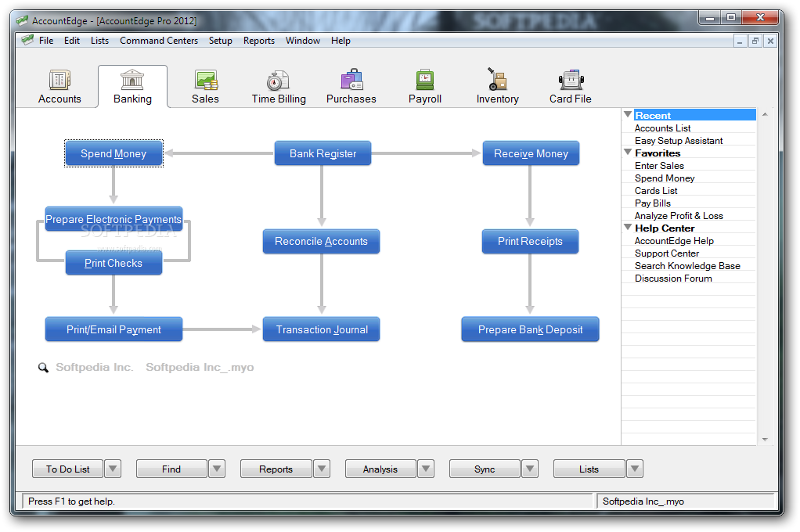Open the Reports dropdown arrow at bottom
The image size is (800, 532).
(322, 469)
